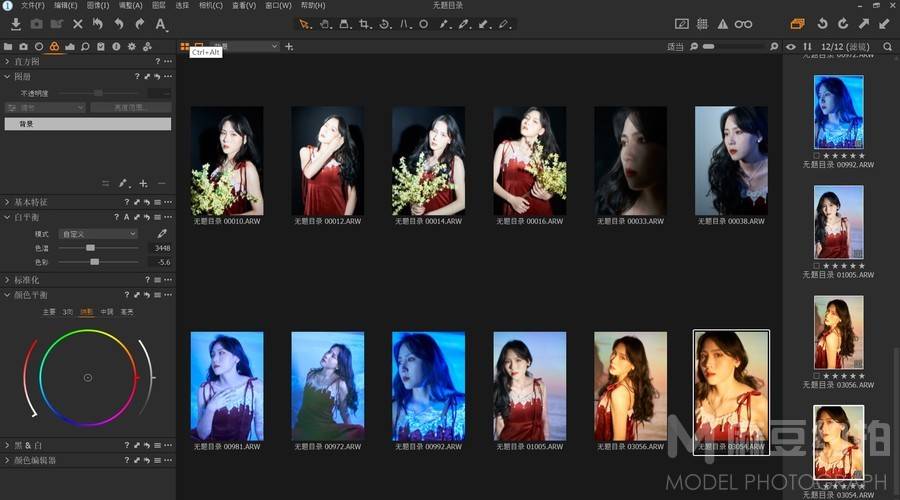Click the search magnifier above filmstrip

[x=887, y=46]
